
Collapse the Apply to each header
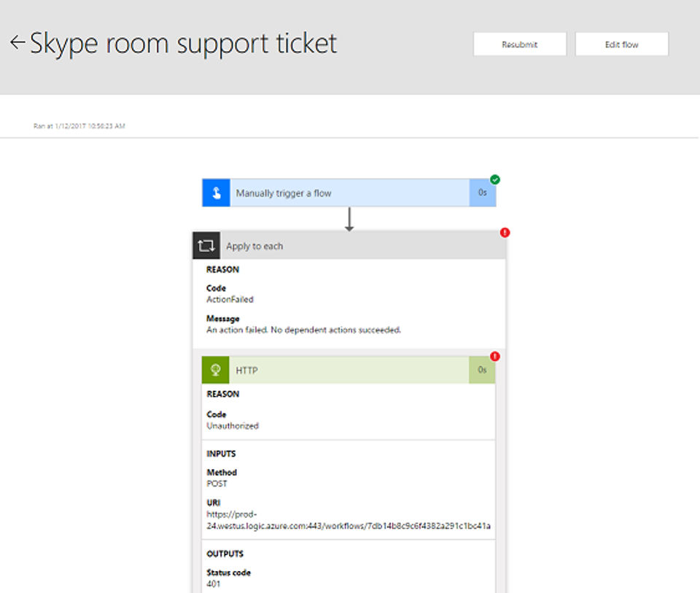tap(365, 246)
